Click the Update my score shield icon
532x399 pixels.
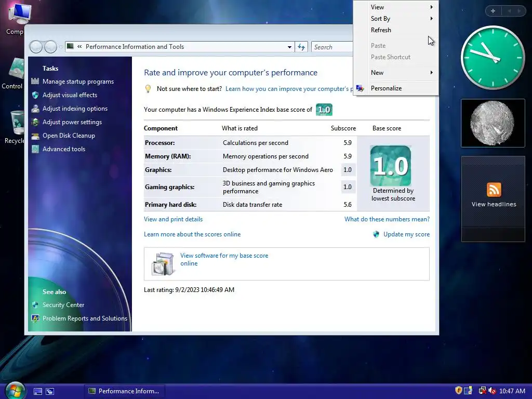376,234
